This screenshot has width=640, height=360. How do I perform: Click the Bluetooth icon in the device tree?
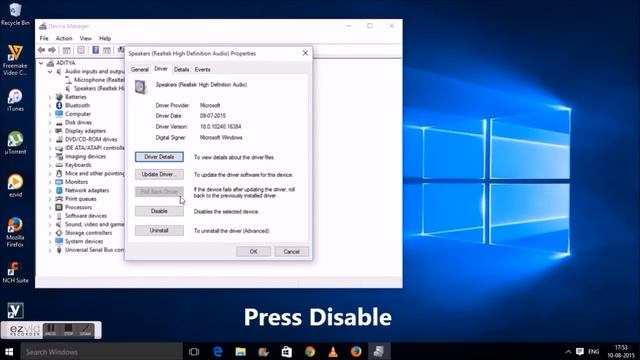[x=59, y=105]
